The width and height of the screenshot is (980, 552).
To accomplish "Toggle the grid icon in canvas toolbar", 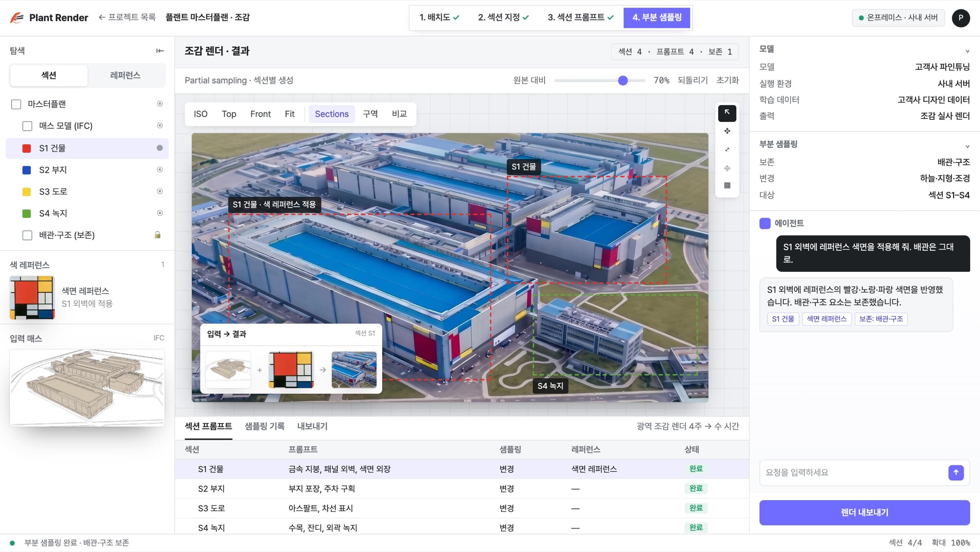I will click(727, 185).
